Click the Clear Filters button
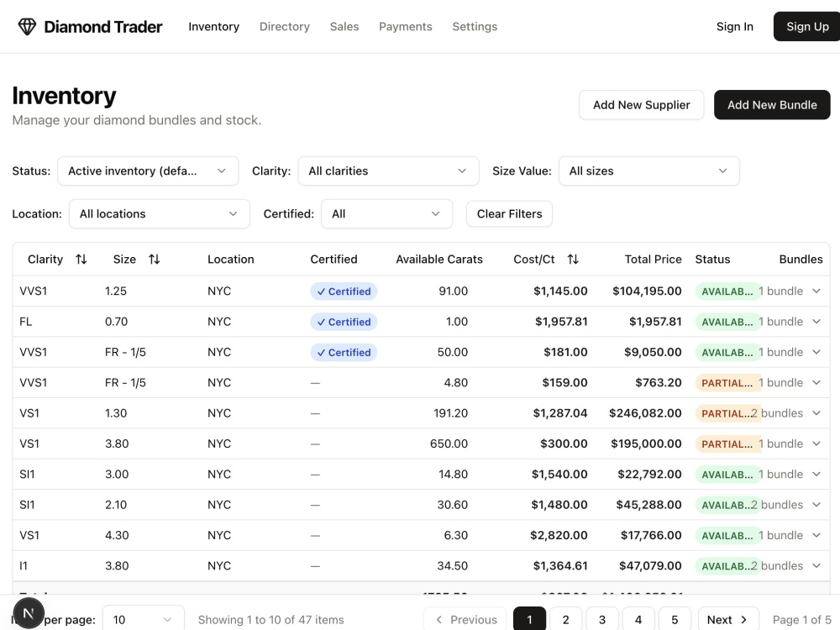The width and height of the screenshot is (840, 630). [510, 213]
